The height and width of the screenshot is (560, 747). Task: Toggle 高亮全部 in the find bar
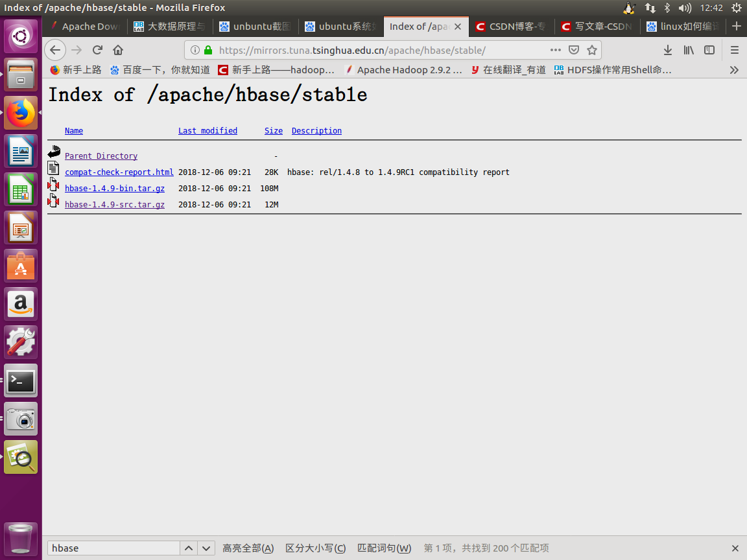click(248, 548)
